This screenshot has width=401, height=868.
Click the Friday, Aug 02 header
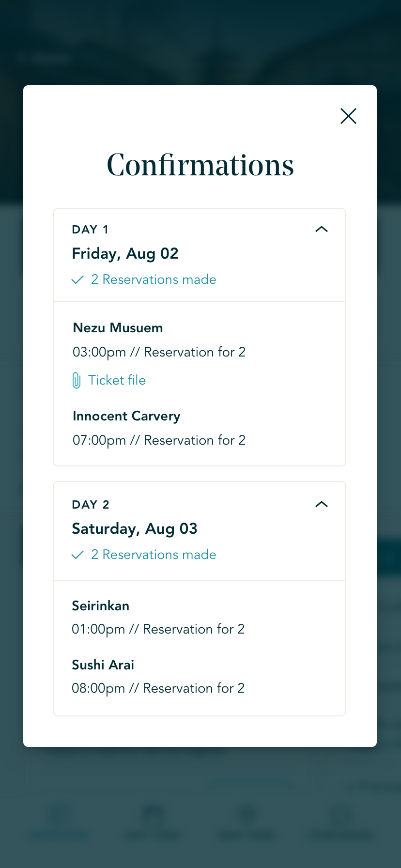pyautogui.click(x=125, y=253)
